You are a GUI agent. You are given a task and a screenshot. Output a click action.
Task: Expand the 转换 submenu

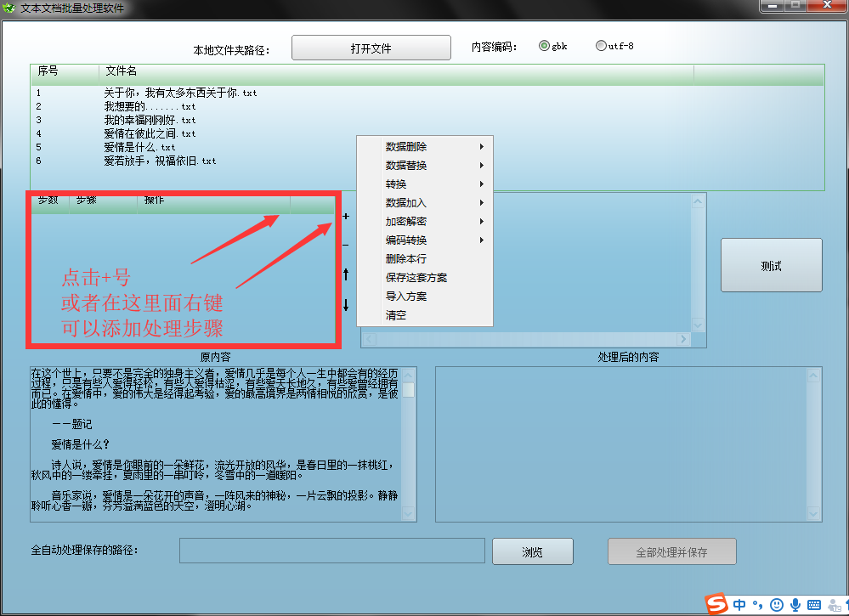click(425, 184)
